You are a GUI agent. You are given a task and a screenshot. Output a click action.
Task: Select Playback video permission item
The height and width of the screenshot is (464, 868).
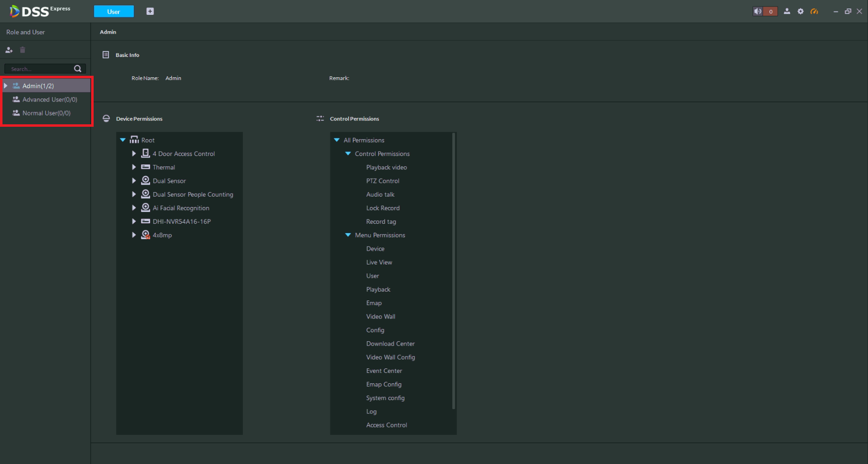point(386,167)
